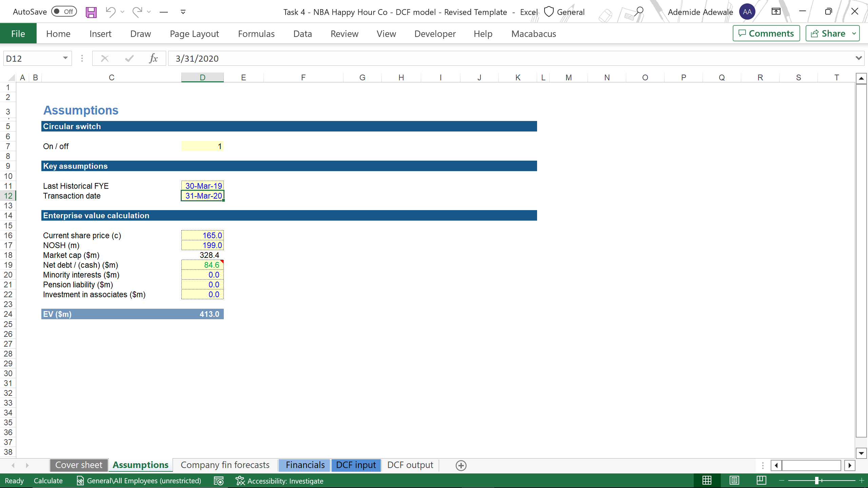Open Customize Quick Access Toolbar dropdown
868x488 pixels.
183,12
